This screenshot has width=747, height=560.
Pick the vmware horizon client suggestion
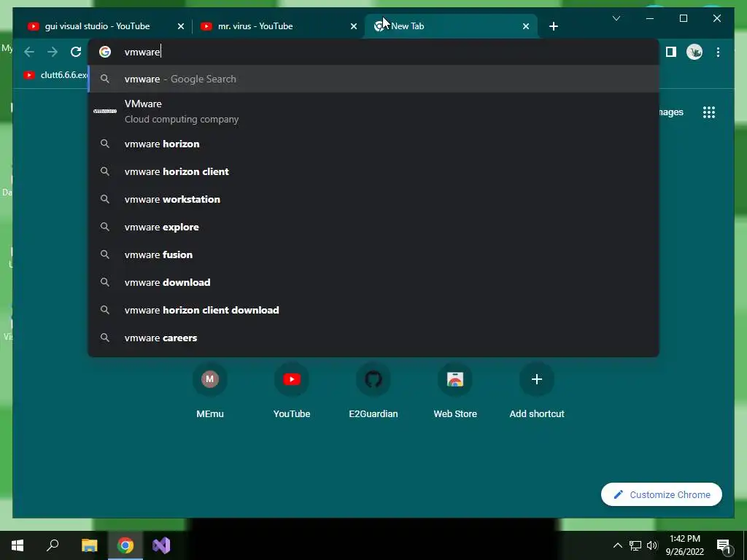[x=373, y=171]
